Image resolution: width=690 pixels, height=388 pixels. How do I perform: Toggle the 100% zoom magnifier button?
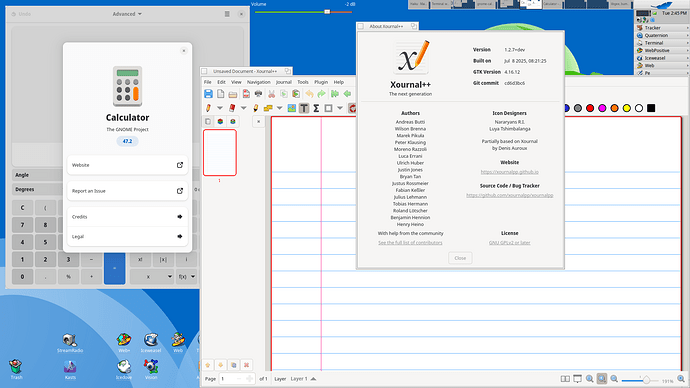click(590, 379)
